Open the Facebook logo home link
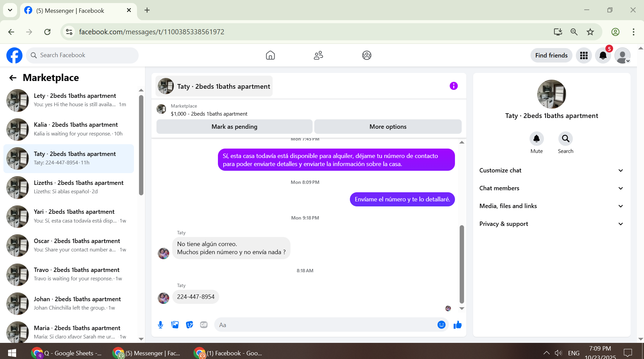Viewport: 644px width, 359px height. [x=14, y=55]
